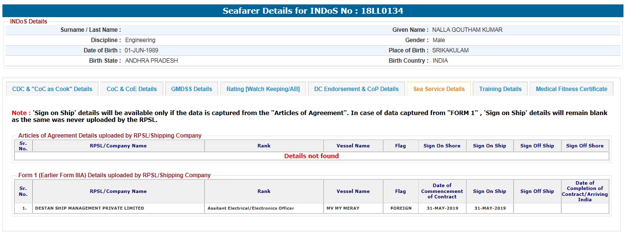This screenshot has width=644, height=238.
Task: Click the given name NALLA GOUTHAM KUMAR
Action: [x=467, y=30]
